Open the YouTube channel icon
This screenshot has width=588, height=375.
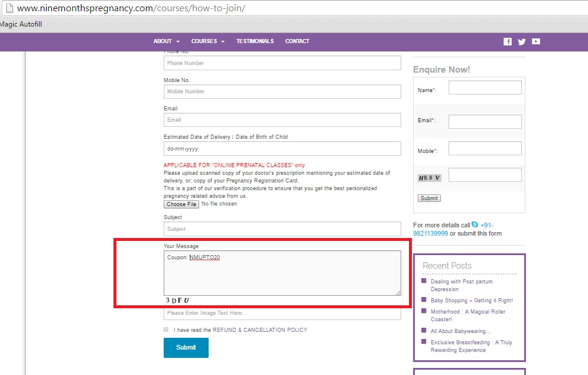coord(535,41)
